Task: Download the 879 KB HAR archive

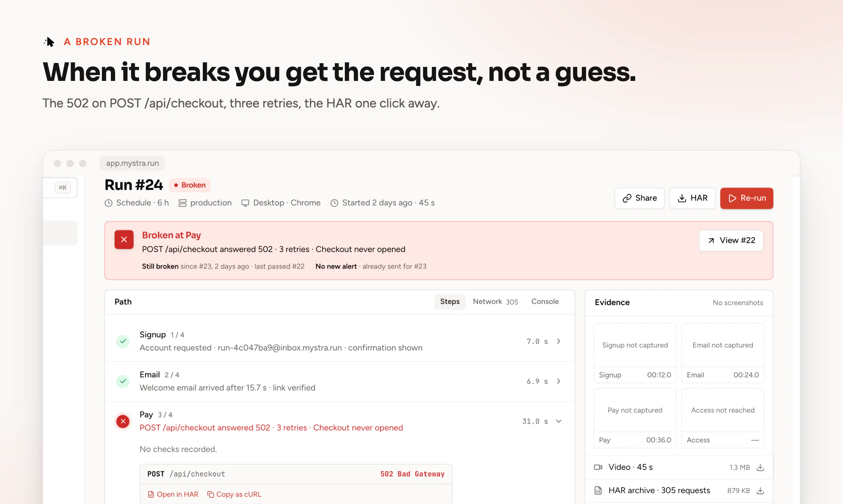Action: [x=760, y=491]
